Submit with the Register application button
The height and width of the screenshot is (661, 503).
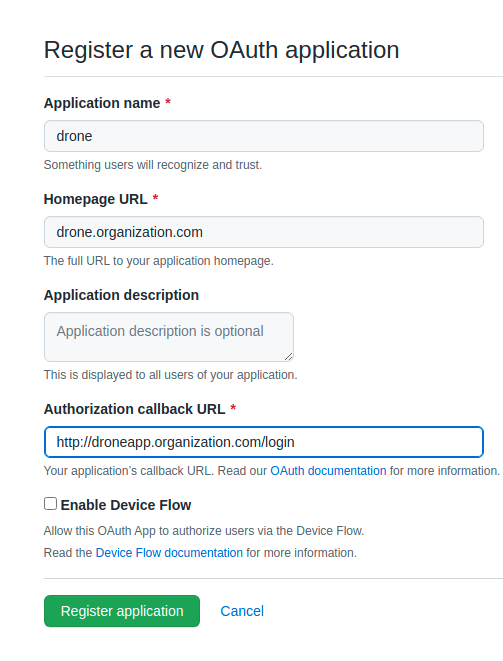[122, 611]
